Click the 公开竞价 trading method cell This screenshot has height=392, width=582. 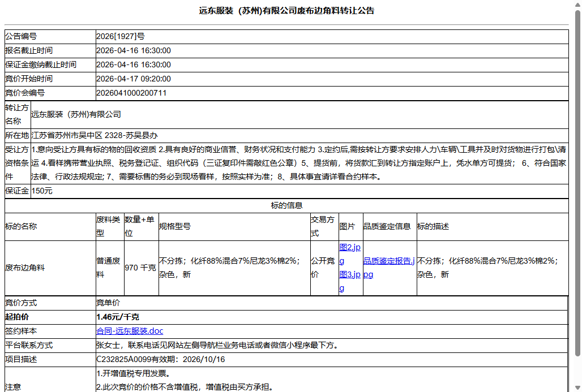click(x=324, y=268)
